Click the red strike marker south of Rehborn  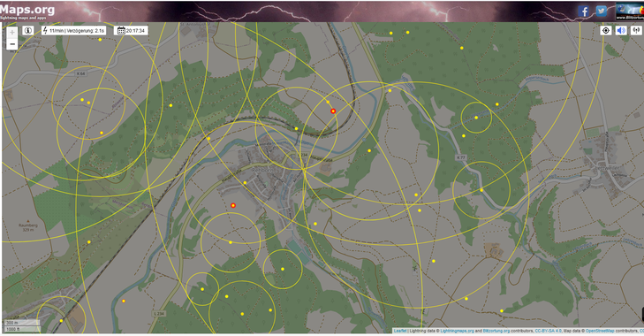click(x=233, y=205)
